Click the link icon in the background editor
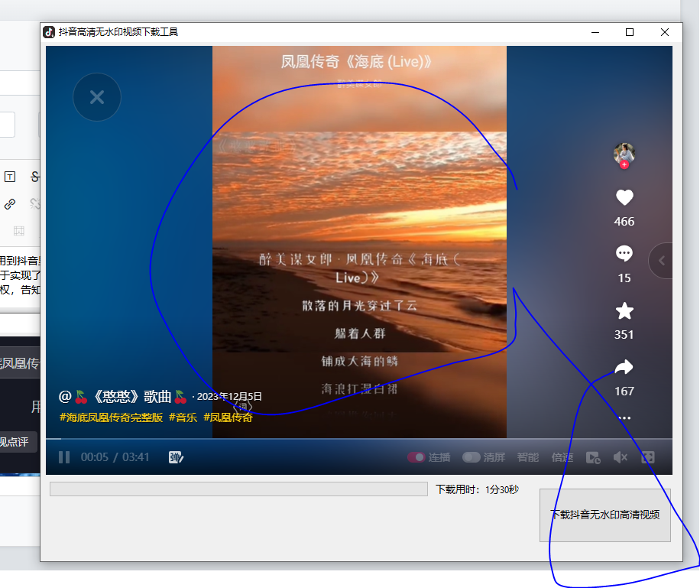The height and width of the screenshot is (588, 700). coord(10,204)
